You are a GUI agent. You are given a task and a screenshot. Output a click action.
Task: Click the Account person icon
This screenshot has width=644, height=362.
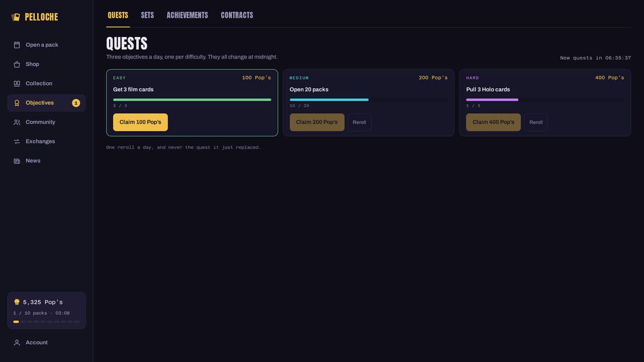17,342
